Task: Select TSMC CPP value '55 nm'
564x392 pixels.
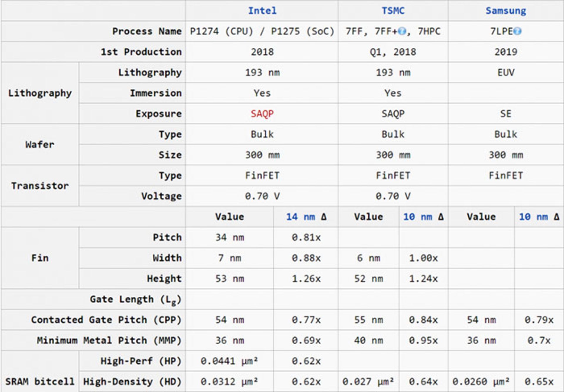Action: pos(368,320)
